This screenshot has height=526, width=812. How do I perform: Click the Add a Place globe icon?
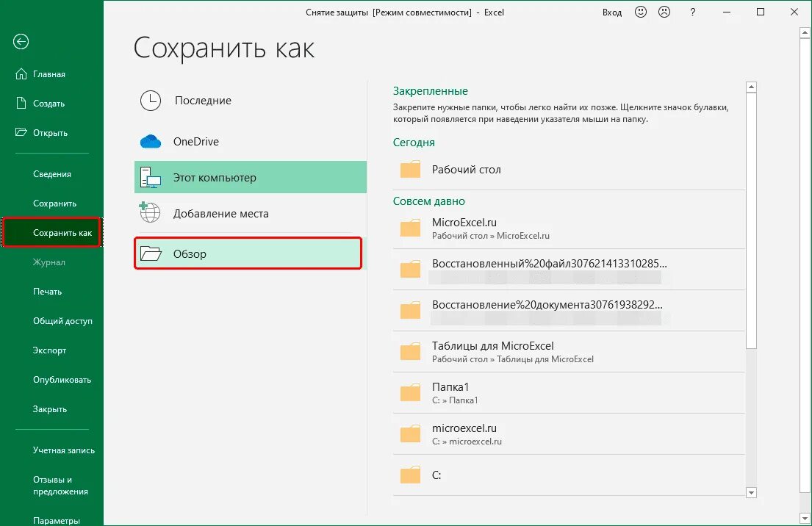pyautogui.click(x=150, y=213)
